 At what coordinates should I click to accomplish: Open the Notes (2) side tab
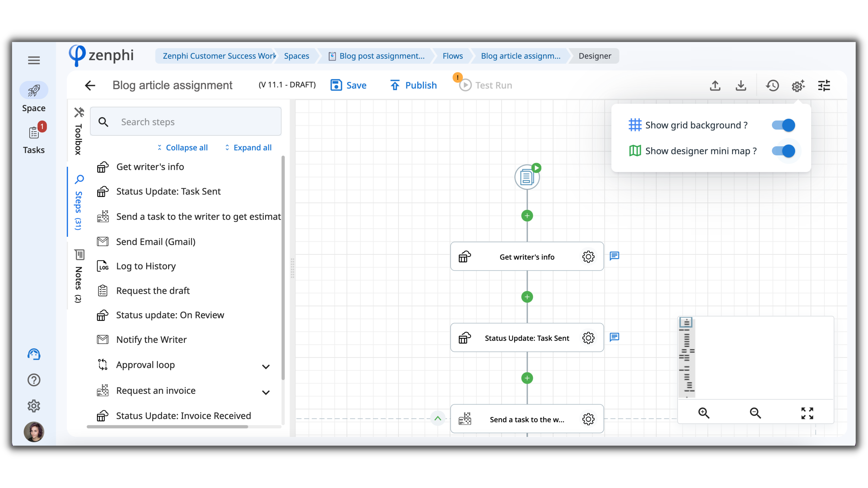click(79, 276)
